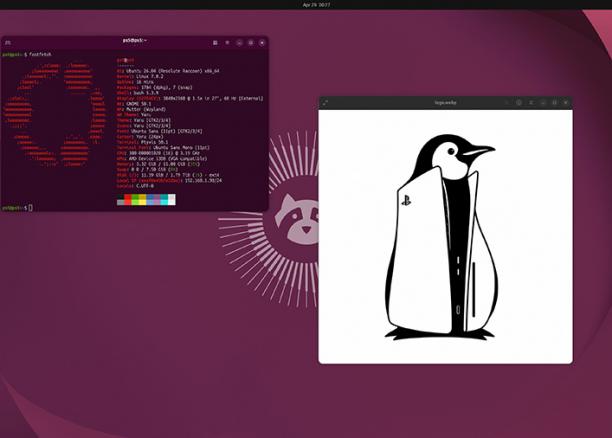Click the red block in fastfetch color palette

(128, 199)
